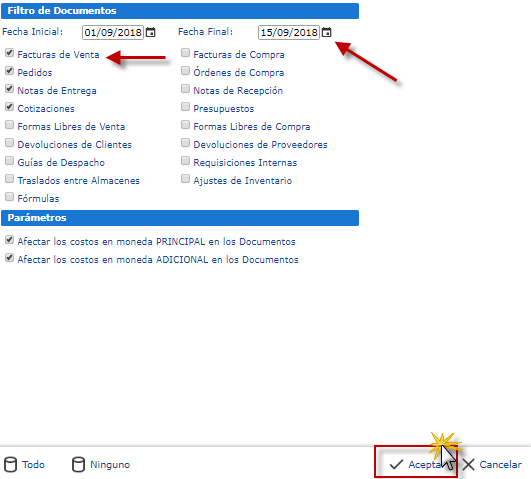Open the Fecha Final calendar picker icon
The image size is (531, 479).
(x=326, y=33)
